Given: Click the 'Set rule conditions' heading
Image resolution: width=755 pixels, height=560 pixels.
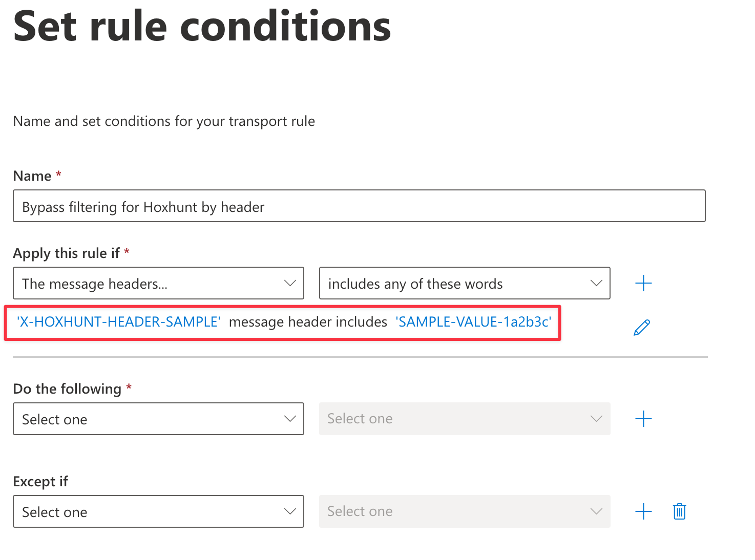Looking at the screenshot, I should pos(202,27).
